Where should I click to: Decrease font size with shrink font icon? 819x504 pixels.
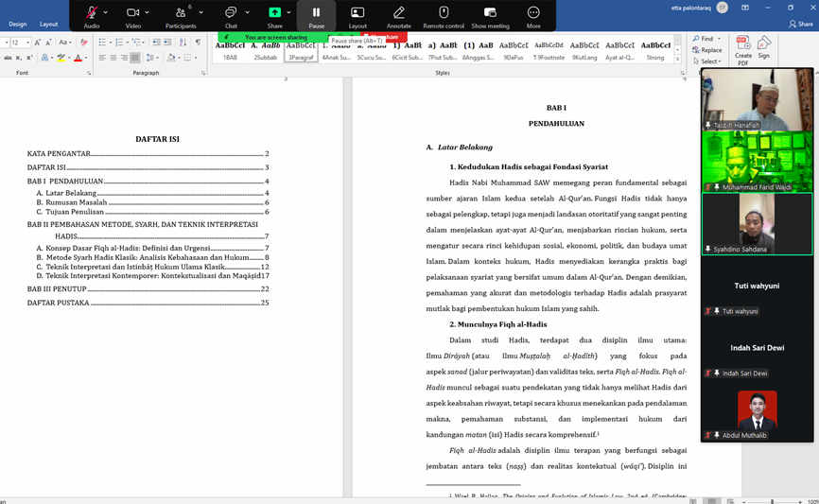coord(48,43)
